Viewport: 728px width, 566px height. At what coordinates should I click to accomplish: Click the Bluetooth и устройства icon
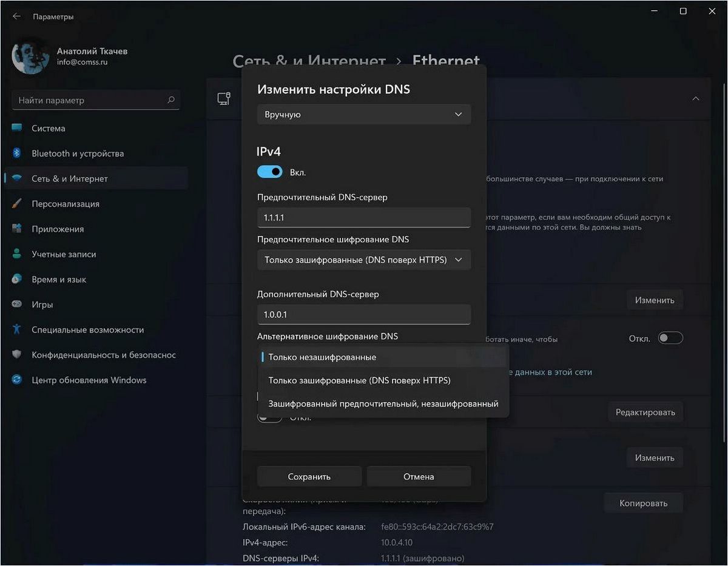pyautogui.click(x=17, y=153)
